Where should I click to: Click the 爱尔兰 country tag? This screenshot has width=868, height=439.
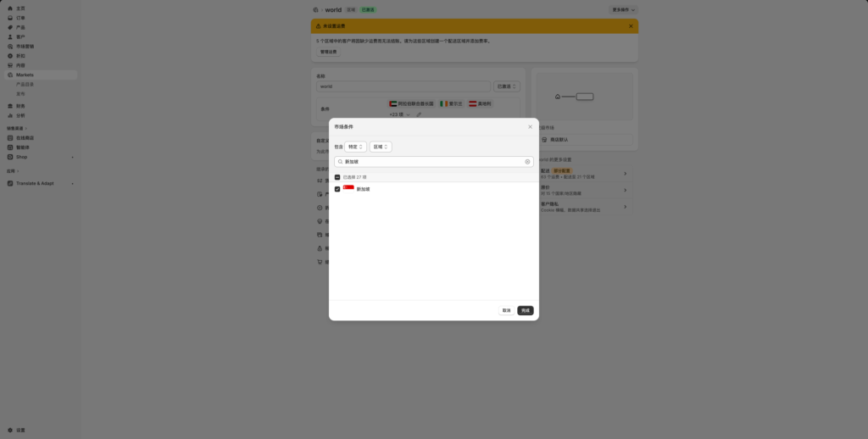point(451,103)
